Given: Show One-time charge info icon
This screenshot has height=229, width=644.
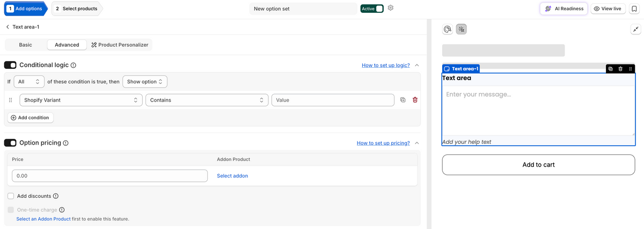Looking at the screenshot, I should tap(62, 210).
